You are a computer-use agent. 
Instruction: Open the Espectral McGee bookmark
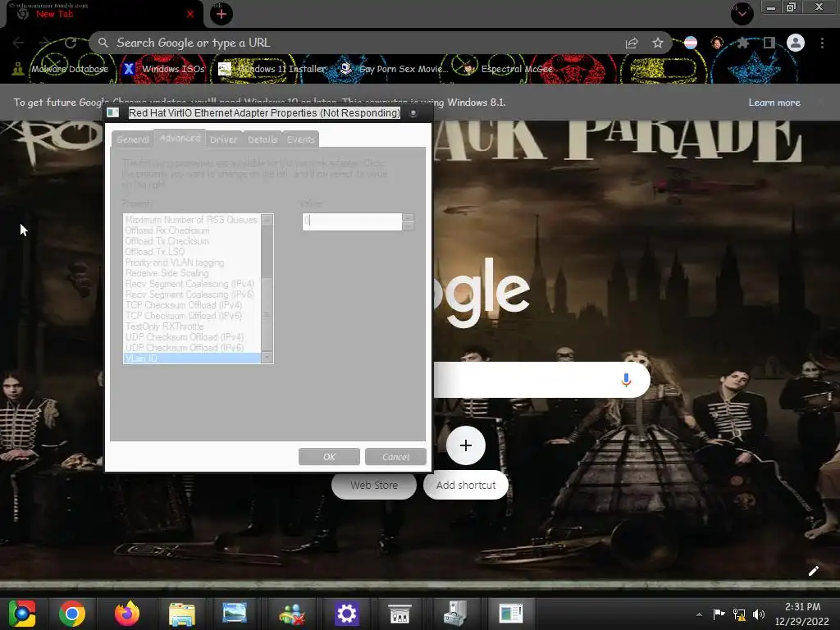[507, 69]
